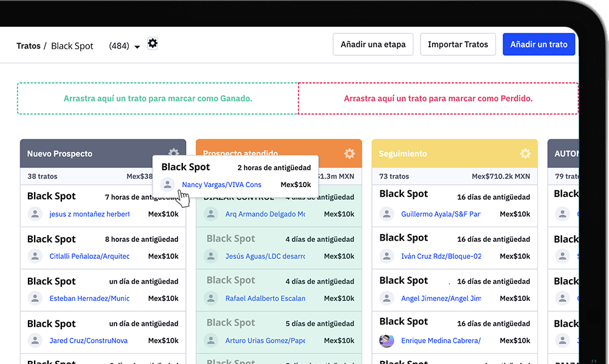The image size is (609, 364).
Task: Open the Prospecto atendido stage settings gear
Action: point(349,154)
